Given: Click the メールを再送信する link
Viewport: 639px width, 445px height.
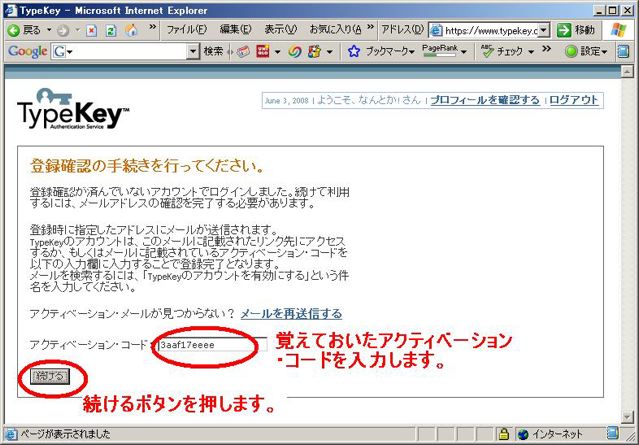Looking at the screenshot, I should pyautogui.click(x=291, y=314).
